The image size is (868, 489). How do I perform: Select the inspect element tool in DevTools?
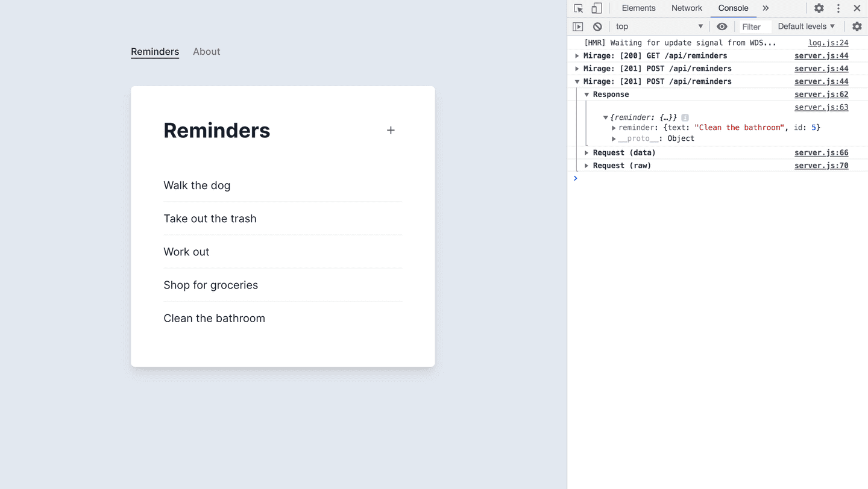coord(577,8)
